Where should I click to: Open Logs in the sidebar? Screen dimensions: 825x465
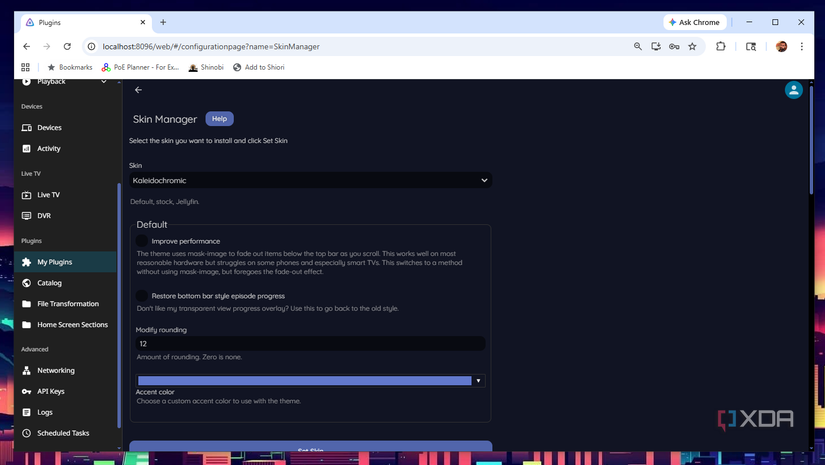65,412
